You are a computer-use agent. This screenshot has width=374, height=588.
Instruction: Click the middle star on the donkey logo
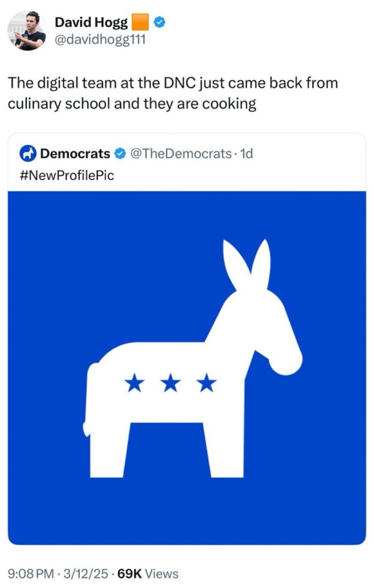(x=170, y=382)
